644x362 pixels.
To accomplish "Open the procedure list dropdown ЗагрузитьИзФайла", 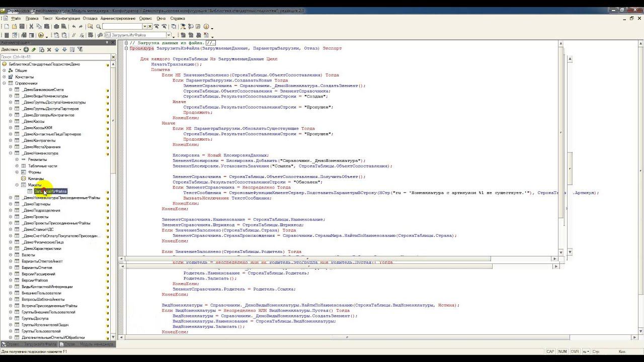I will pyautogui.click(x=169, y=35).
